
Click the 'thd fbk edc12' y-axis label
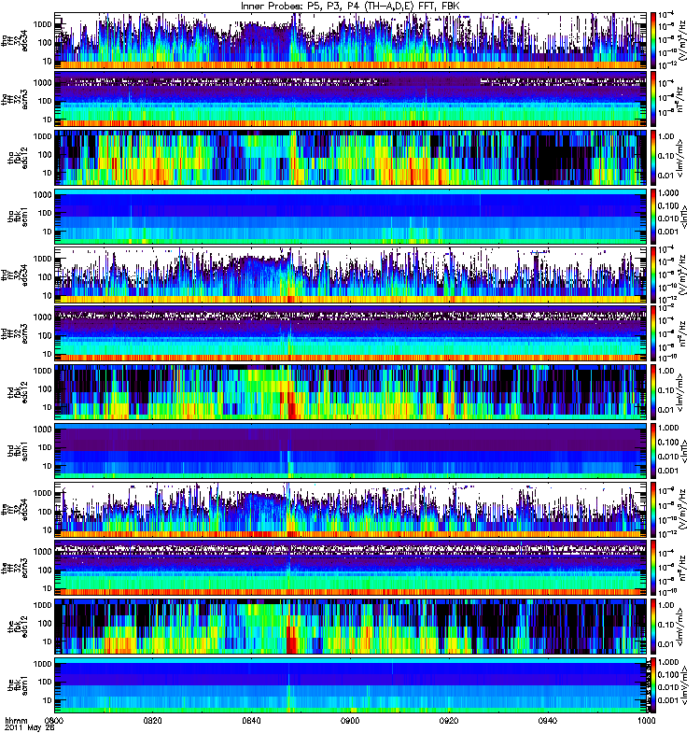[18, 392]
